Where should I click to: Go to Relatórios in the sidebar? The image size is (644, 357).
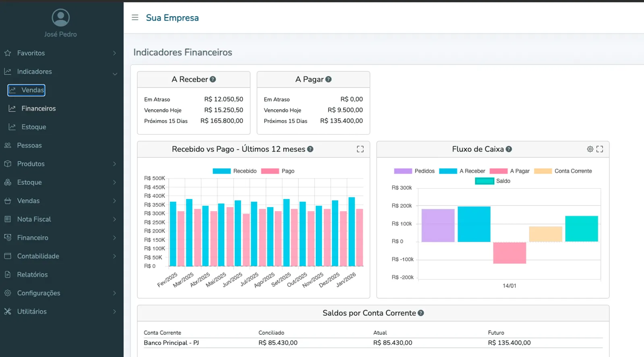coord(32,275)
